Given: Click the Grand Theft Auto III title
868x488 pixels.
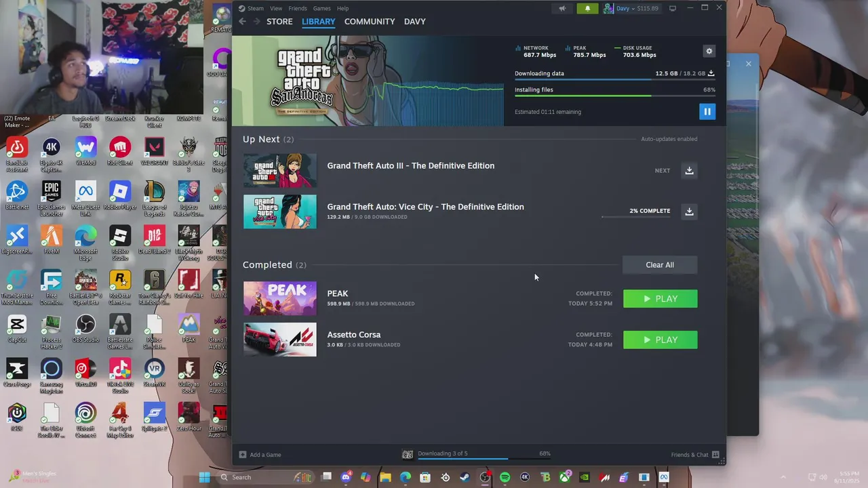Looking at the screenshot, I should pyautogui.click(x=410, y=165).
